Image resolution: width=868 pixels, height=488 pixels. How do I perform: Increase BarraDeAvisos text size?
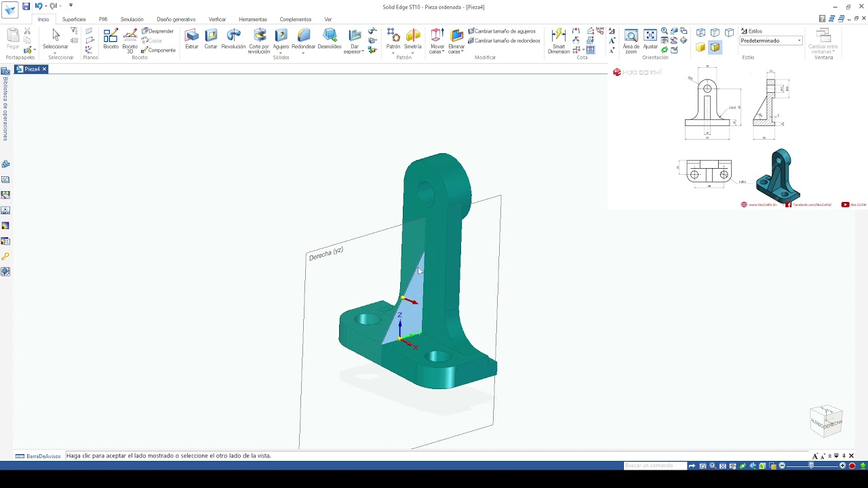816,456
